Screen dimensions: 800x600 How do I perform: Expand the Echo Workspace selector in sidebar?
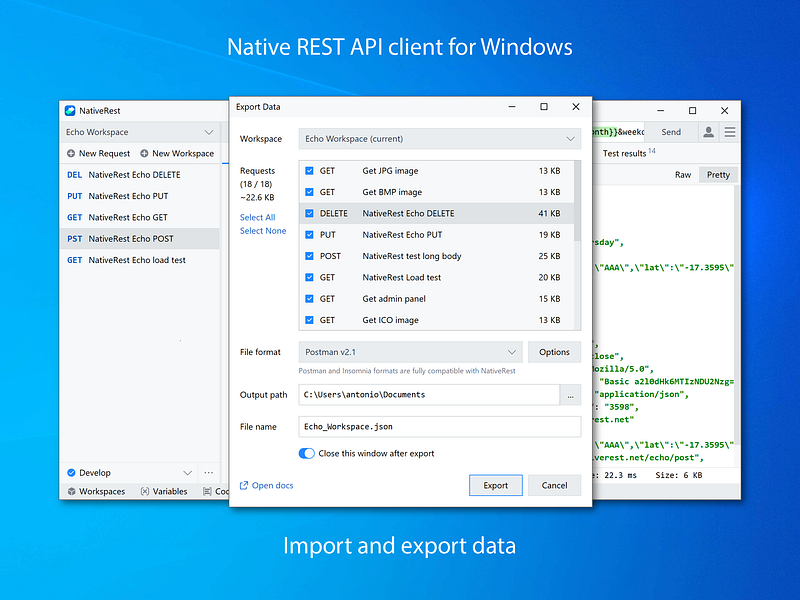140,132
